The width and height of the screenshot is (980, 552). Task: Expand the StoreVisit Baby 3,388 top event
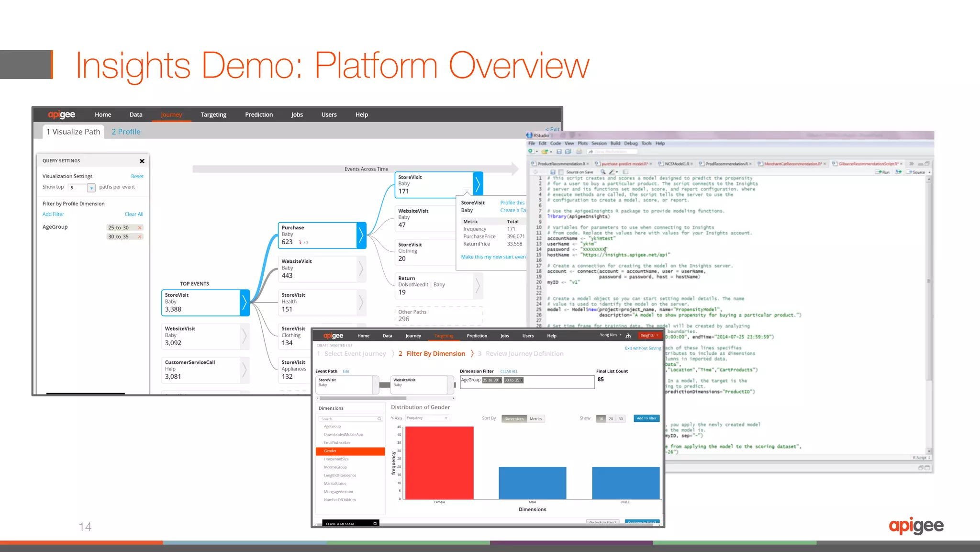pyautogui.click(x=245, y=303)
